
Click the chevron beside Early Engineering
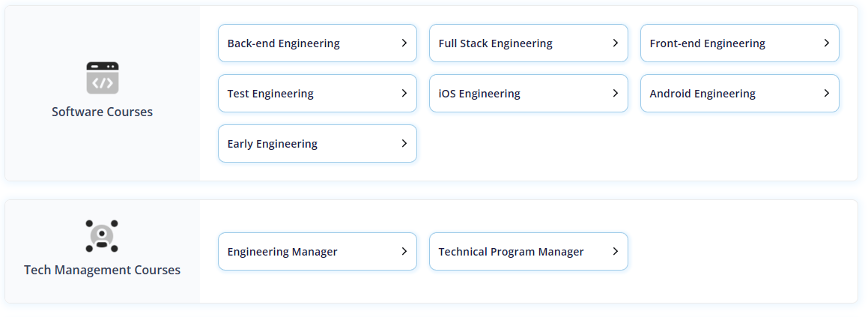pos(404,143)
